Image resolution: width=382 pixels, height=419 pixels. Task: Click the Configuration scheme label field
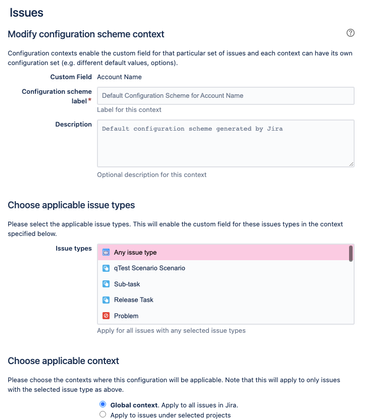[226, 96]
